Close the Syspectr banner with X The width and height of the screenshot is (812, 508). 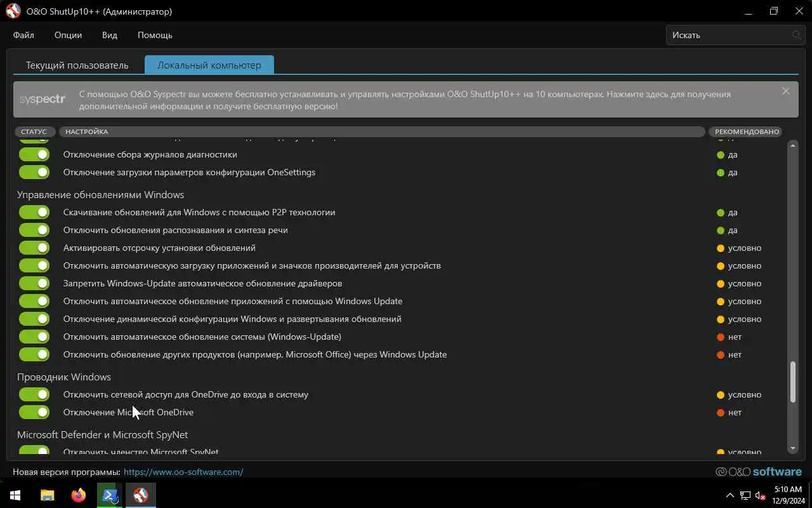click(x=785, y=91)
